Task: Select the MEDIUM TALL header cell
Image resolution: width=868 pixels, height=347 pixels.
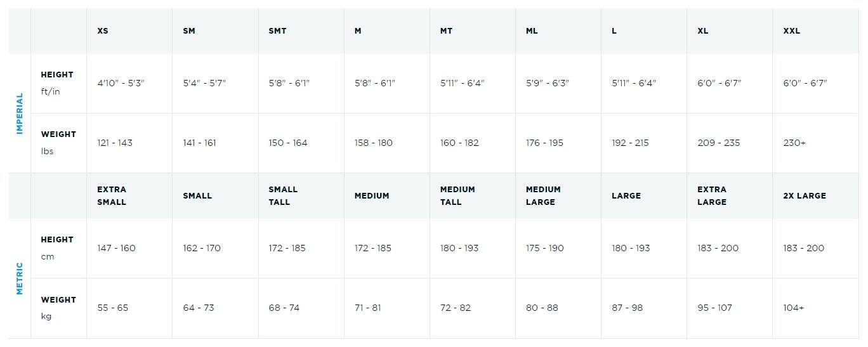Action: (x=457, y=195)
